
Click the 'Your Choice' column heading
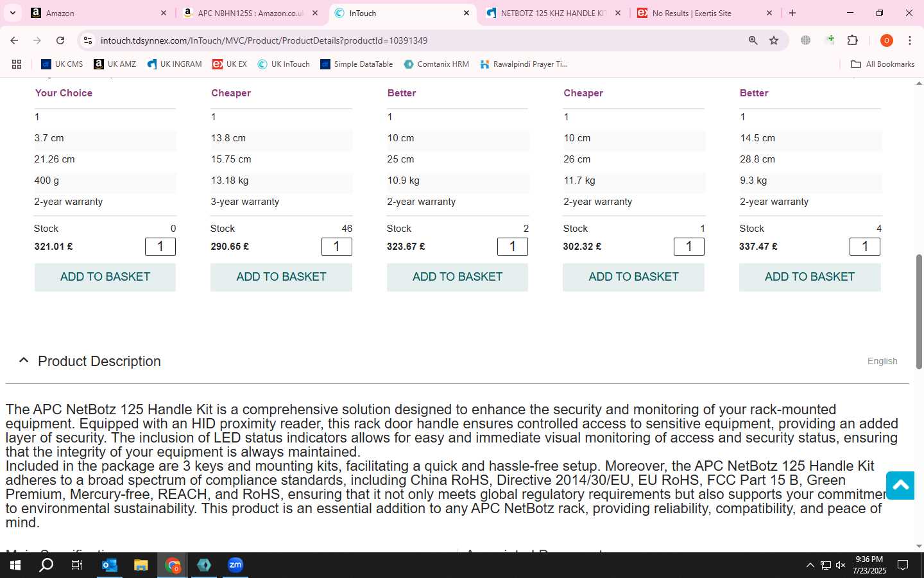(64, 93)
